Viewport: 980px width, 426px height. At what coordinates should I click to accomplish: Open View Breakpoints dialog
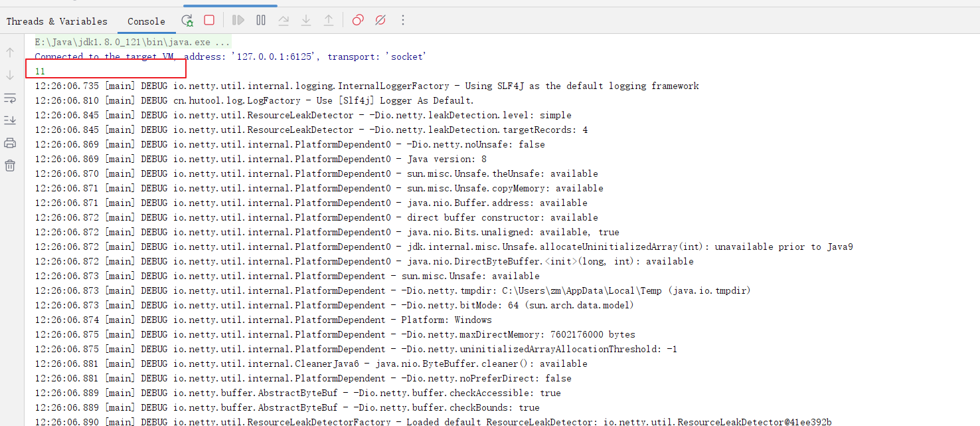coord(358,21)
